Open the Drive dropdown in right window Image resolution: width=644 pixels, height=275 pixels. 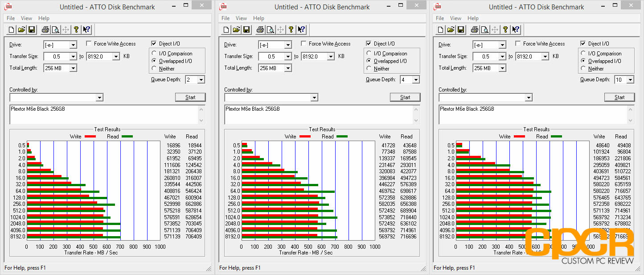[502, 45]
